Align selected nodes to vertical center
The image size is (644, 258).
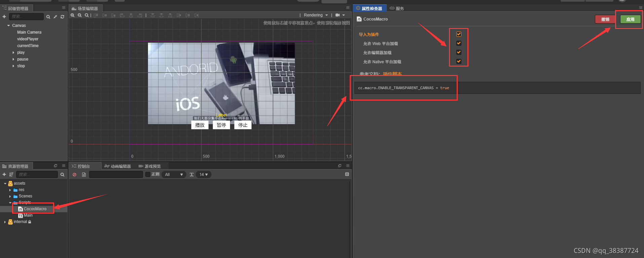coord(105,15)
